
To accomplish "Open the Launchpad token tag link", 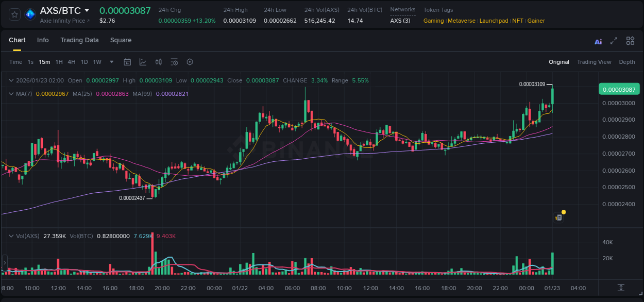I will [x=494, y=21].
